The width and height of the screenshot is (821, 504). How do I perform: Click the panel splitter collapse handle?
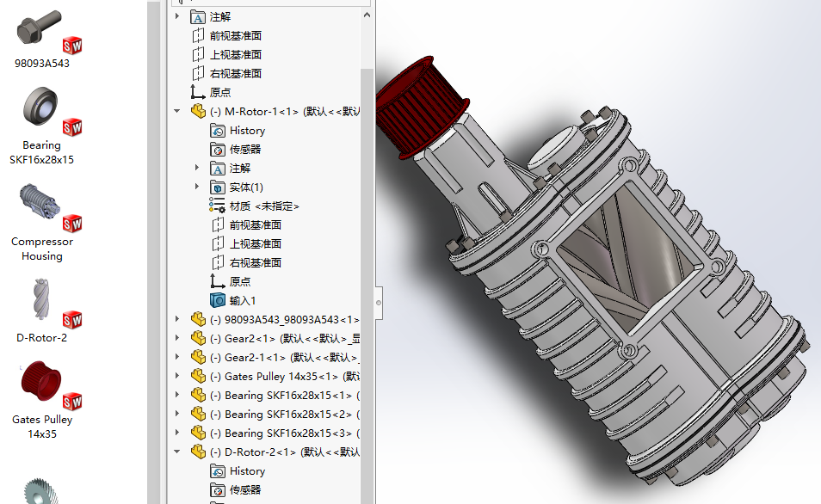pyautogui.click(x=379, y=303)
